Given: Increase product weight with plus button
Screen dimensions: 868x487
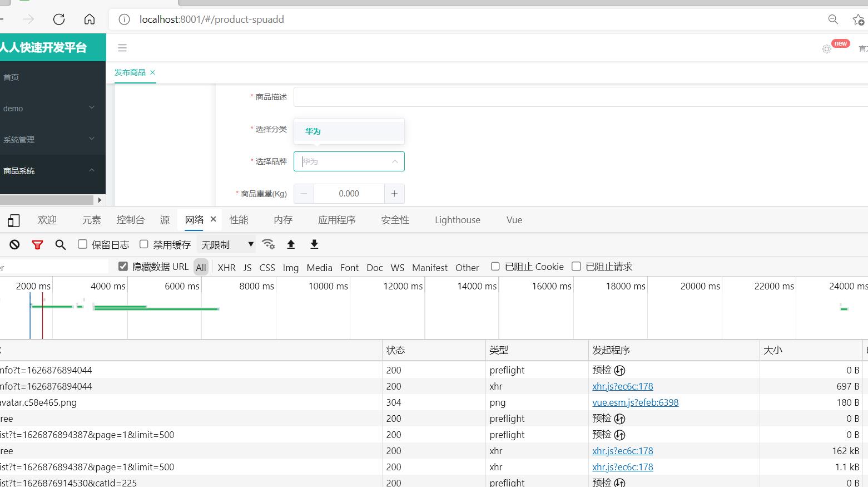Looking at the screenshot, I should (394, 194).
